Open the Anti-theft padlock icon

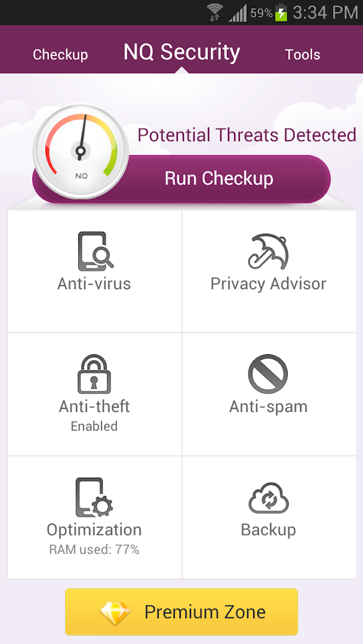point(94,374)
